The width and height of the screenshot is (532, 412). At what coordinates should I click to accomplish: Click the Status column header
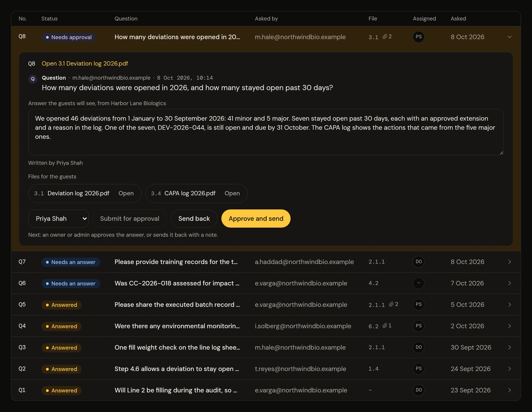coord(50,19)
